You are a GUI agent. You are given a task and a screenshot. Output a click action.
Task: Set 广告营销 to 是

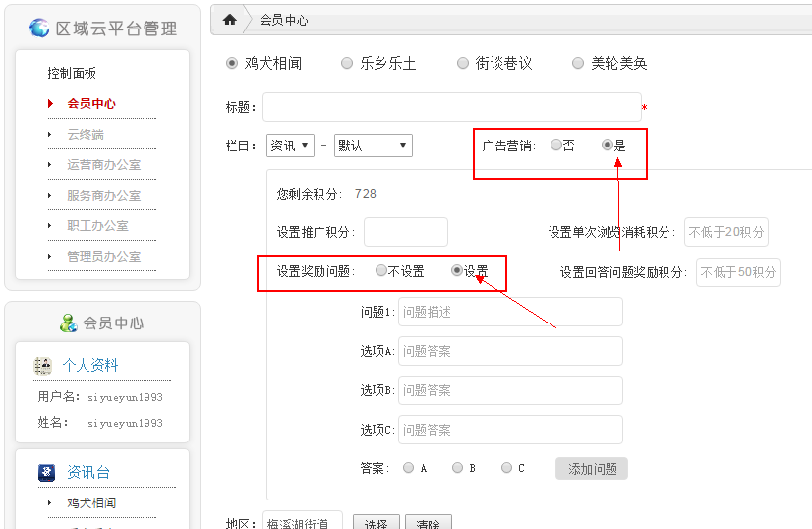point(607,145)
